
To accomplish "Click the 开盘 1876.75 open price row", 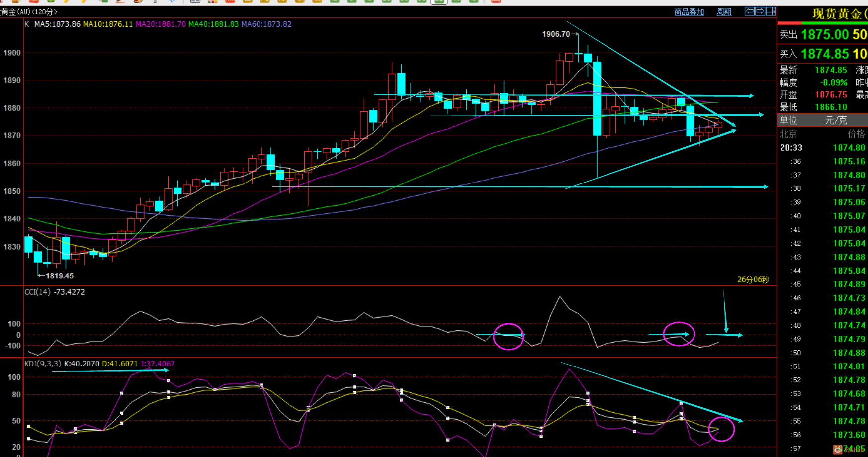I will coord(813,95).
